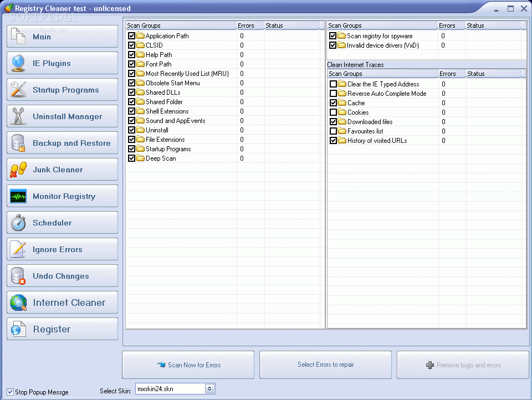Image resolution: width=532 pixels, height=400 pixels.
Task: Click Status header in Clean Internet Traces
Action: [494, 74]
